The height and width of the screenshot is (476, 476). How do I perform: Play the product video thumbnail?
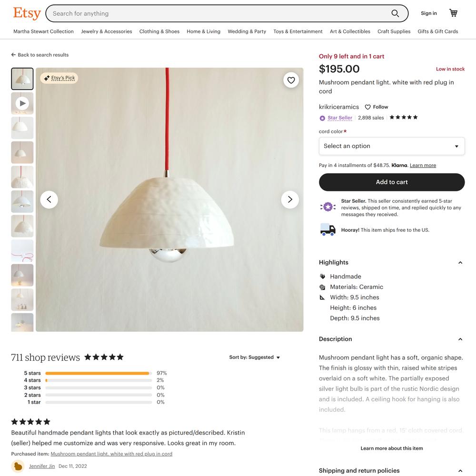pos(22,103)
